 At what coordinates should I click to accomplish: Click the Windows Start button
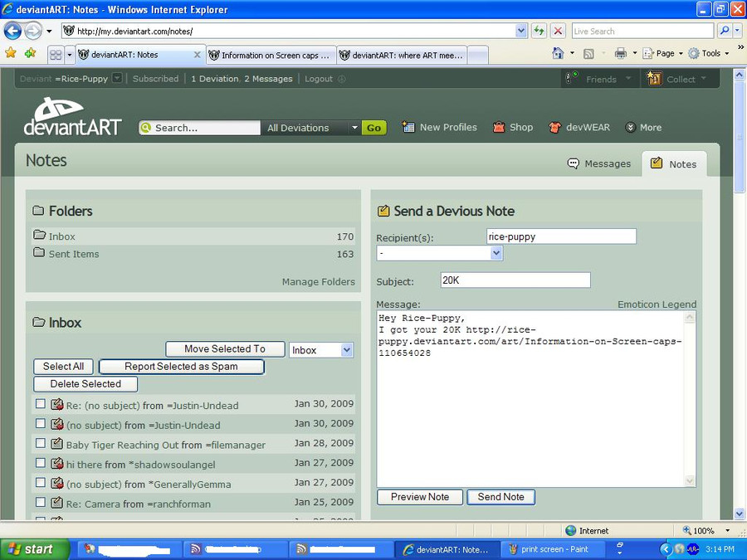(x=34, y=549)
